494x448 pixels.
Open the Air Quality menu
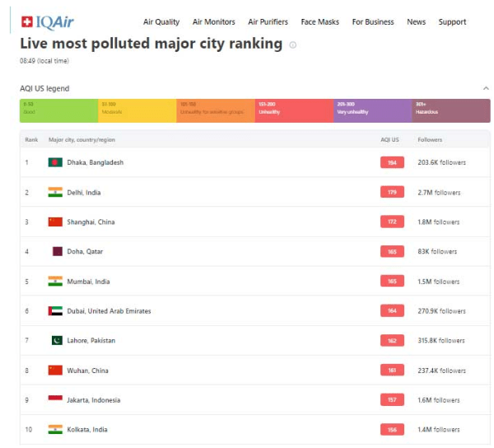(x=161, y=22)
